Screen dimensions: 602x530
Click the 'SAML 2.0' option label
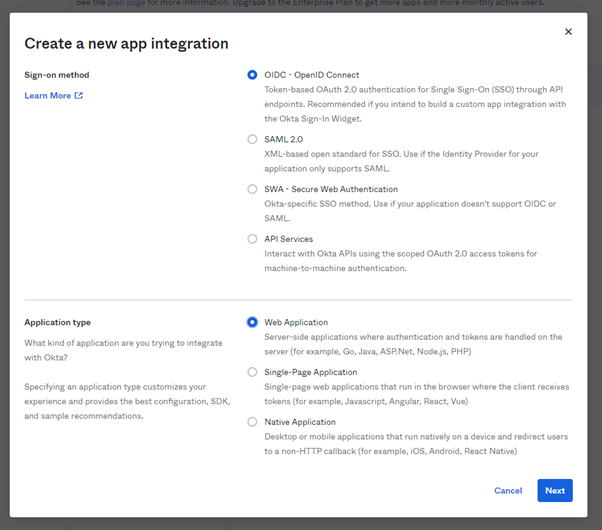tap(284, 139)
